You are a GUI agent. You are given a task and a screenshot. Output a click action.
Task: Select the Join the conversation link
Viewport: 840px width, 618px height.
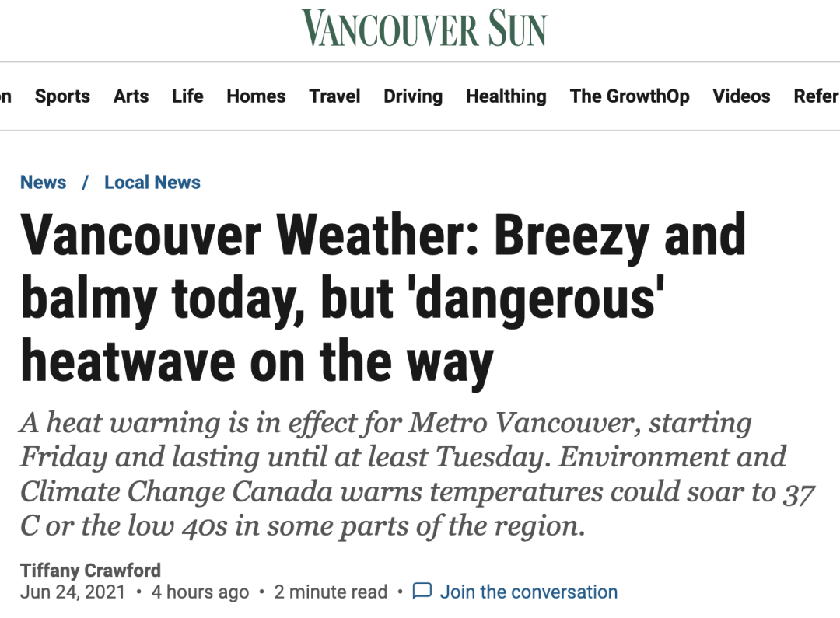tap(529, 592)
